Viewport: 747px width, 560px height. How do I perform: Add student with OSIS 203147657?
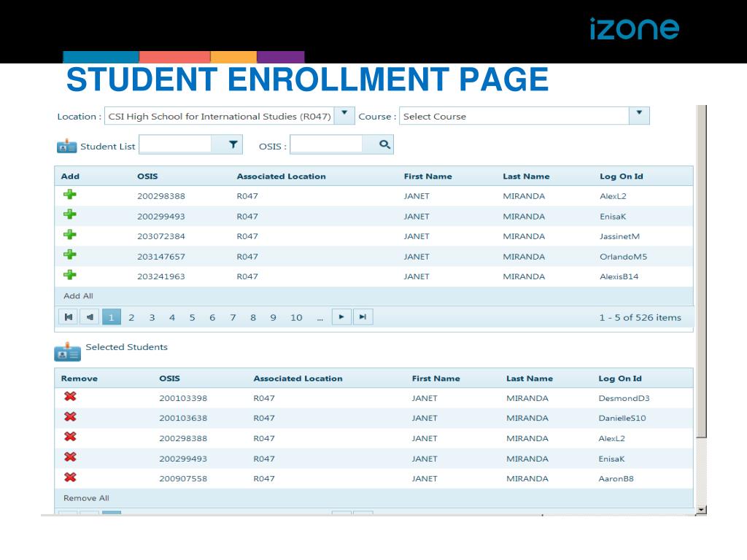[x=70, y=254]
